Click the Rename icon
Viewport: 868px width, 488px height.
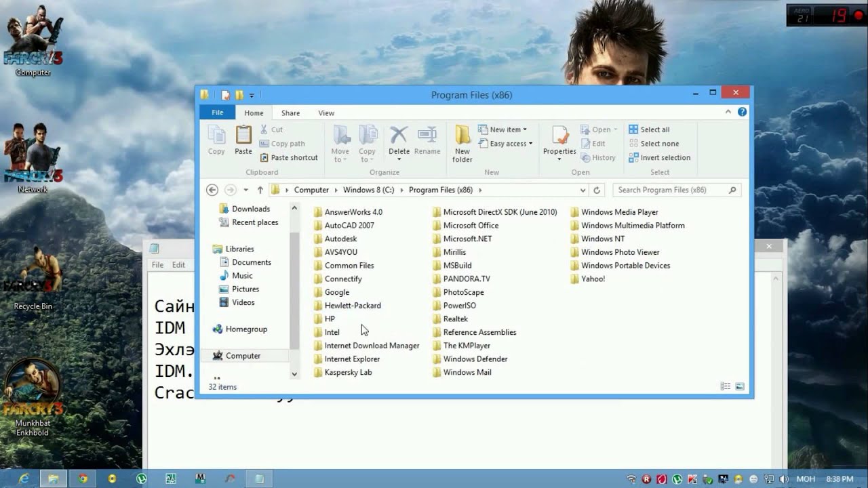click(x=427, y=135)
